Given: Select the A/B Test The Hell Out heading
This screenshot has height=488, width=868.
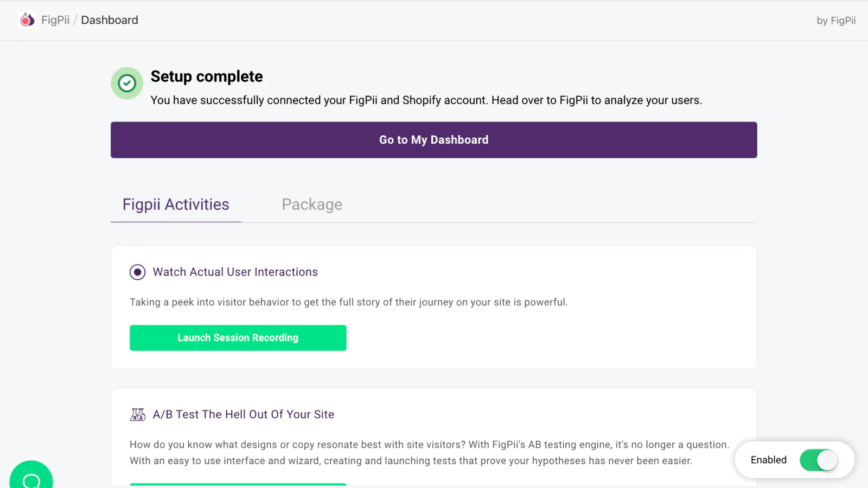Looking at the screenshot, I should tap(244, 414).
